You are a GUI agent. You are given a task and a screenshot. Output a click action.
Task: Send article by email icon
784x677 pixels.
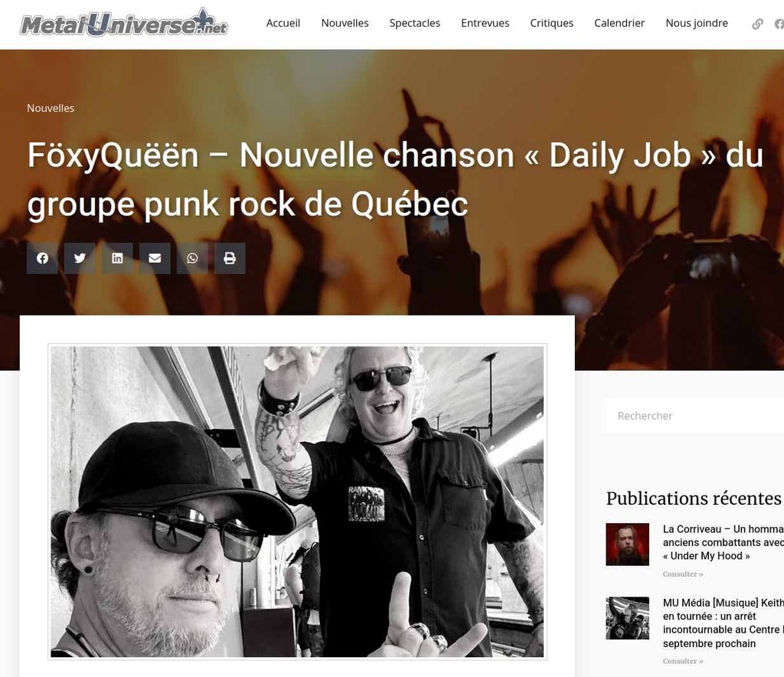click(155, 259)
